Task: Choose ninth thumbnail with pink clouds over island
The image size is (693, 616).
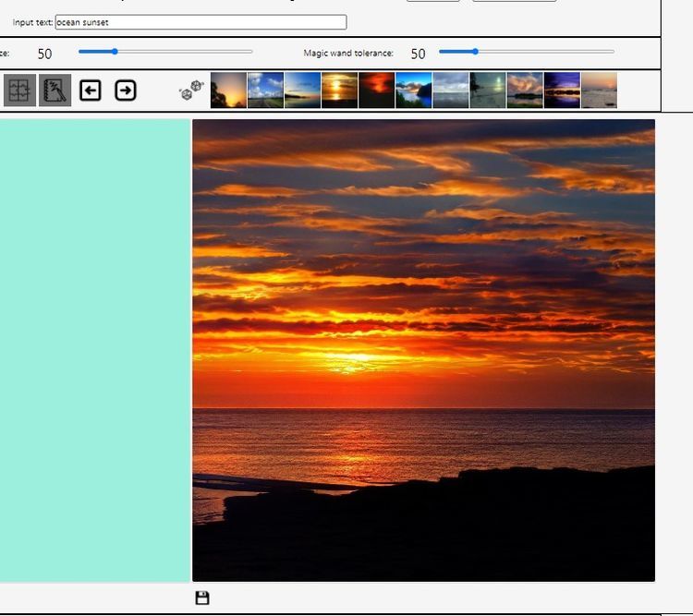Action: coord(525,91)
